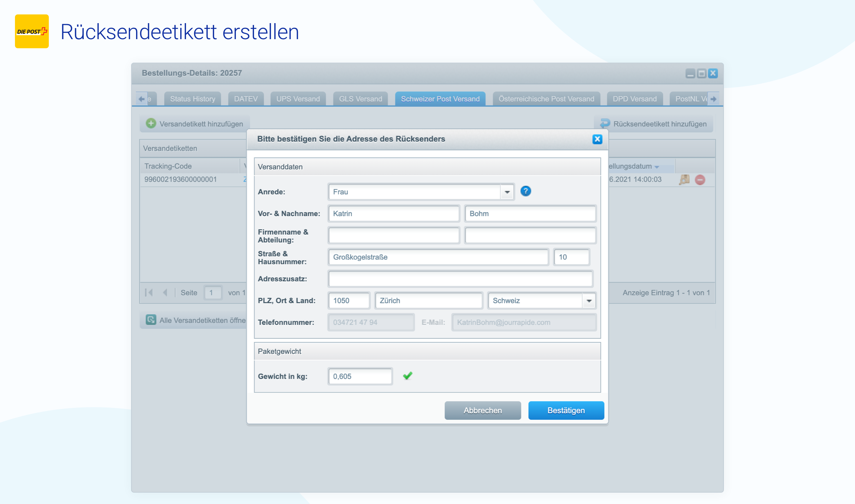
Task: Close the Bestellungs-Details window
Action: [x=713, y=73]
